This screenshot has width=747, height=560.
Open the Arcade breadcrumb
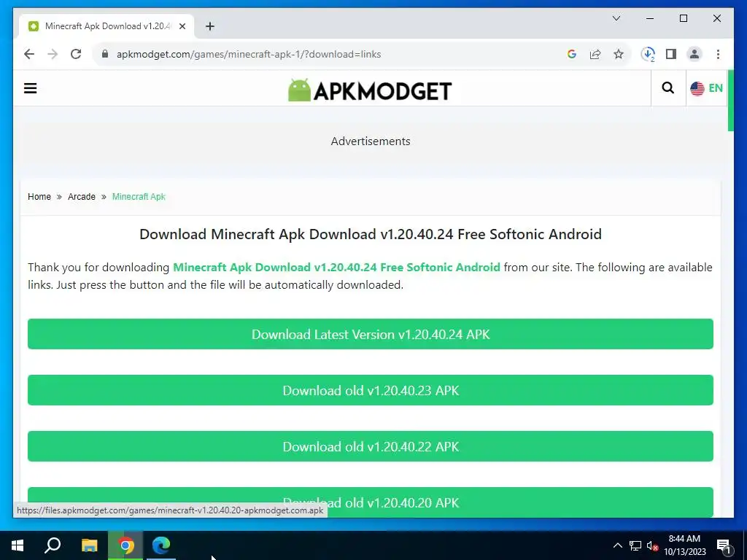(82, 197)
